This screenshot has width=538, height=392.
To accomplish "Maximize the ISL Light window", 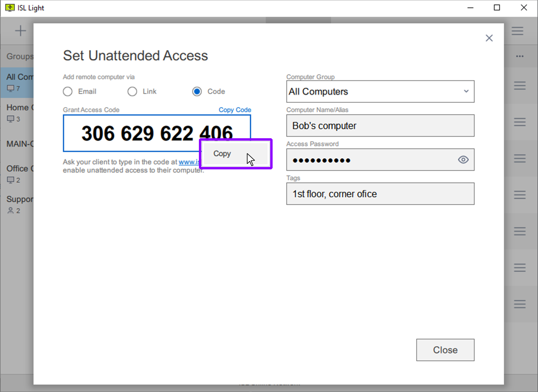I will [497, 8].
